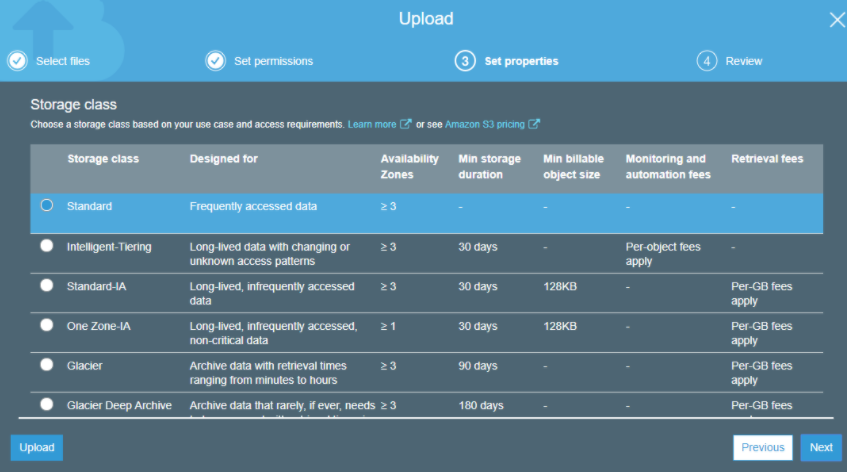Go to the Select files step

pyautogui.click(x=63, y=61)
